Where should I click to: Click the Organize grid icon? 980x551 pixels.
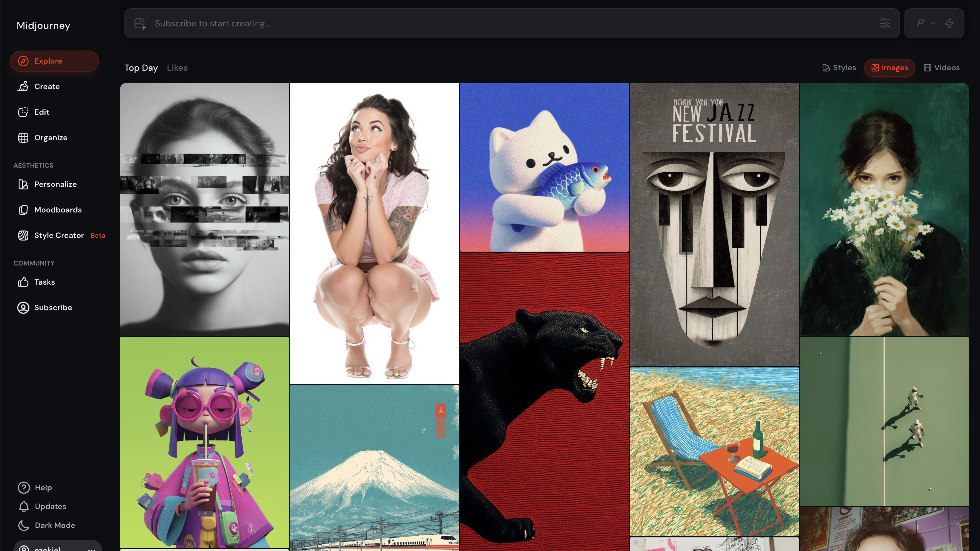pyautogui.click(x=23, y=138)
